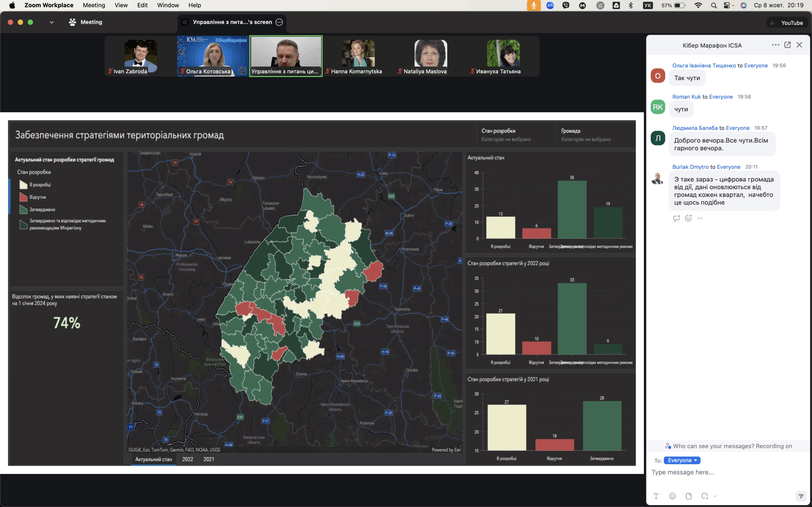Open the text formatting tool in chat
The width and height of the screenshot is (812, 507).
click(x=656, y=496)
